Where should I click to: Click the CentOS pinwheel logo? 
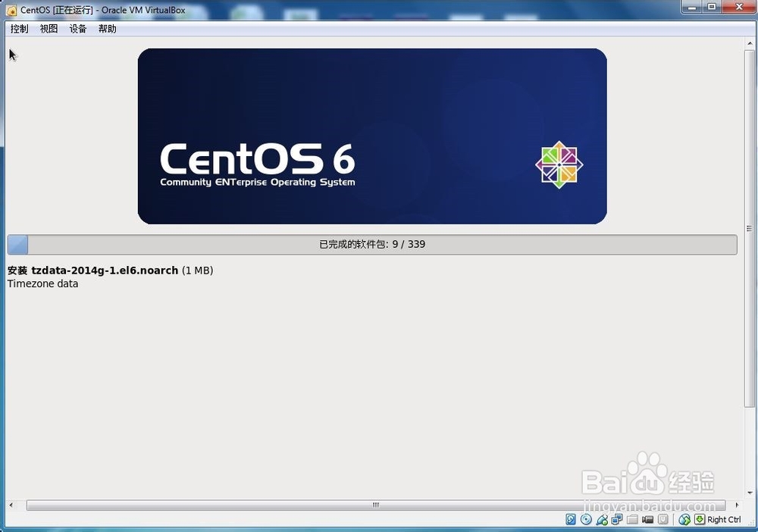559,164
